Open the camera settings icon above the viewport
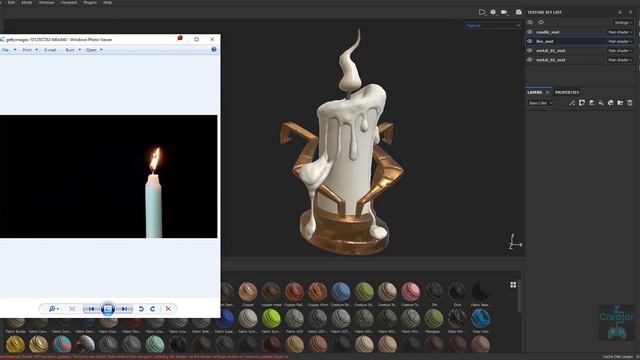Viewport: 640px width, 360px height. pos(504,12)
